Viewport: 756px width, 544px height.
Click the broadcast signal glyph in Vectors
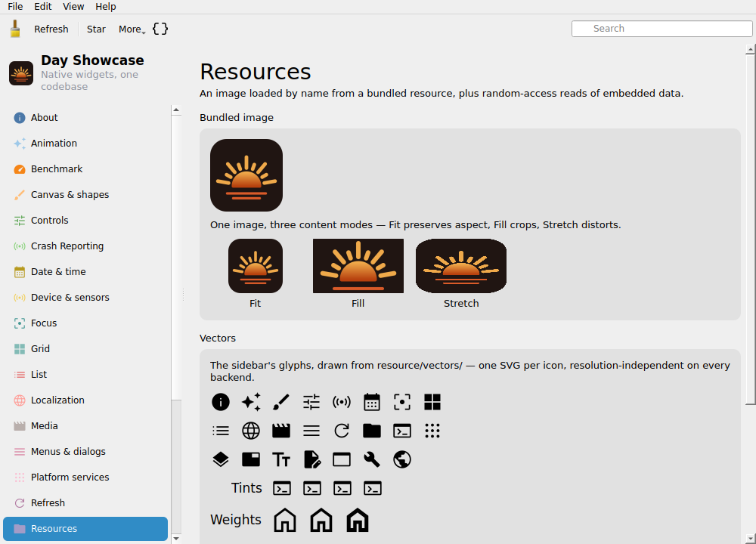(x=342, y=402)
